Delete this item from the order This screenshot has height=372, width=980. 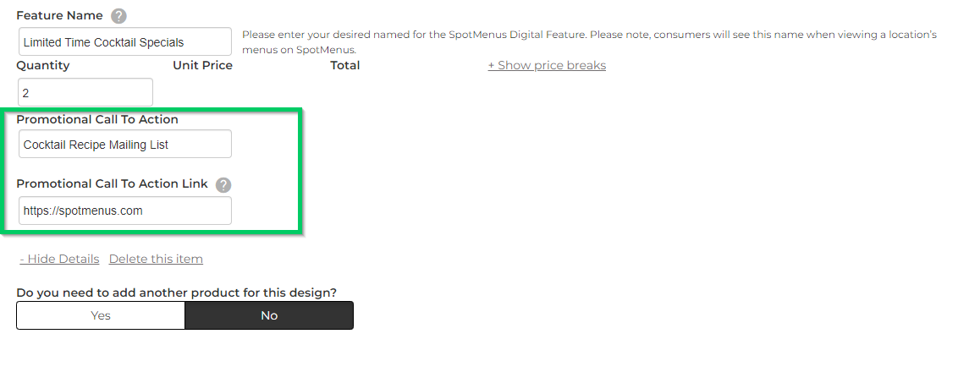click(156, 259)
